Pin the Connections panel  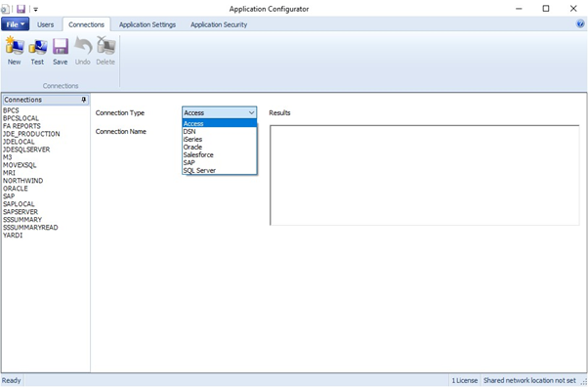click(84, 100)
